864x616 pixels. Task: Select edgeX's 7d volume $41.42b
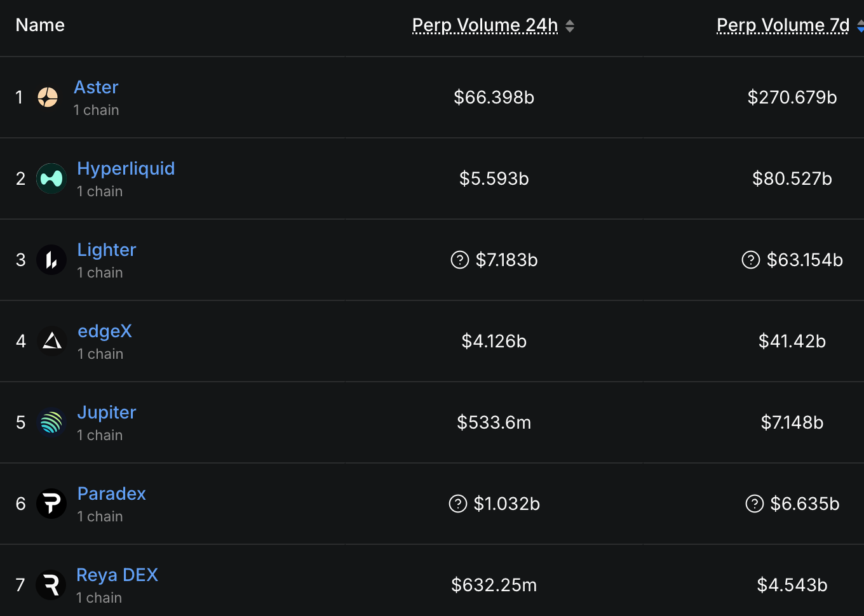point(792,341)
